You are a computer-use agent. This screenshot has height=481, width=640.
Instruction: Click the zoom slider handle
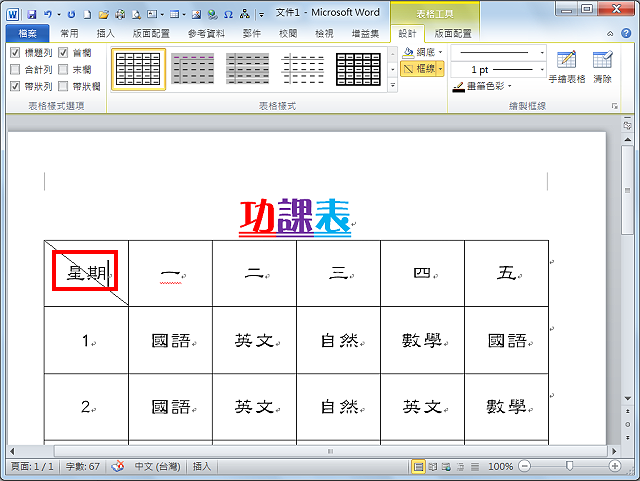[x=569, y=466]
